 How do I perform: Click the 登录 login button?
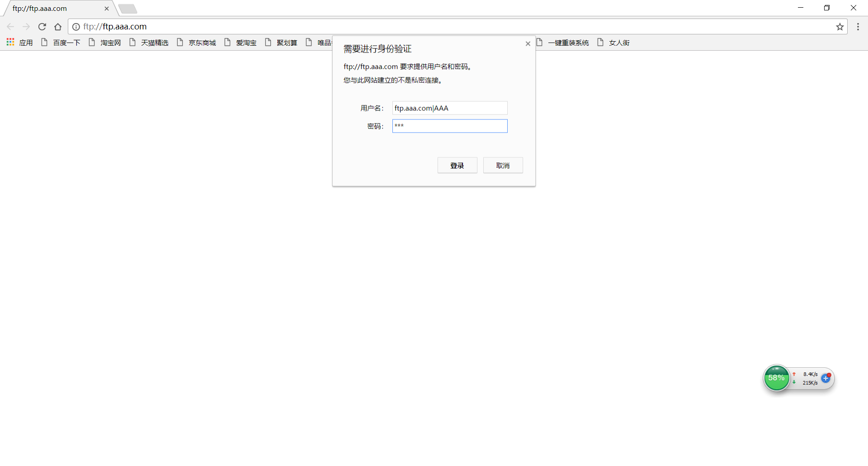click(x=458, y=166)
